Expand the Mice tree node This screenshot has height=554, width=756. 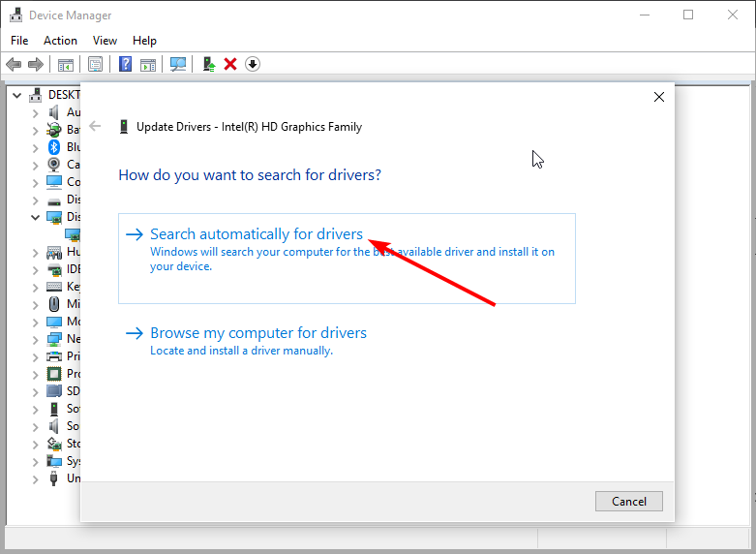coord(35,305)
